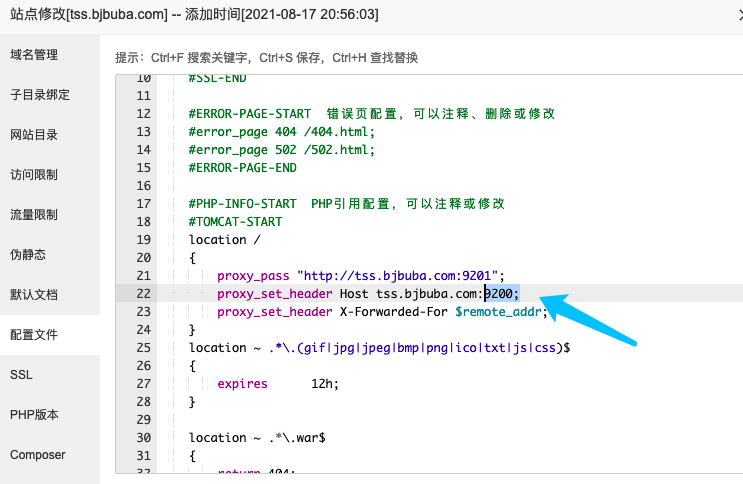Image resolution: width=743 pixels, height=484 pixels.
Task: Click the dialog title 站点修改[tss.bjbuba.com]
Action: [89, 14]
